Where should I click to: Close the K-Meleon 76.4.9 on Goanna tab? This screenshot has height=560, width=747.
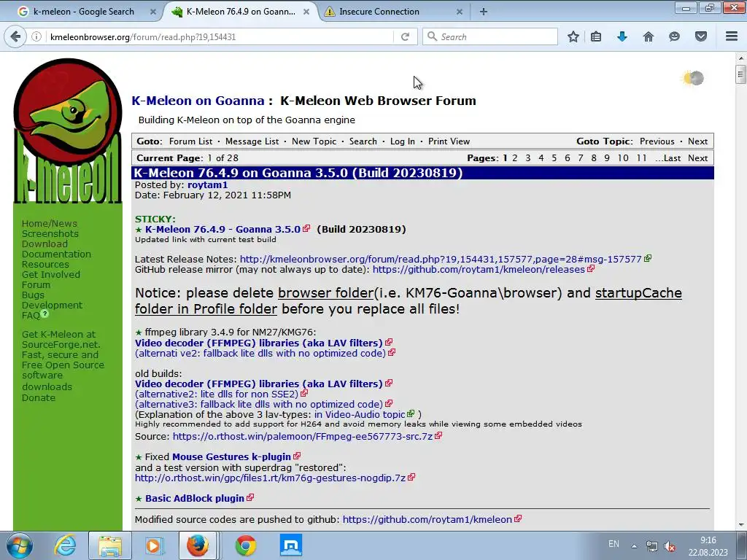click(307, 12)
